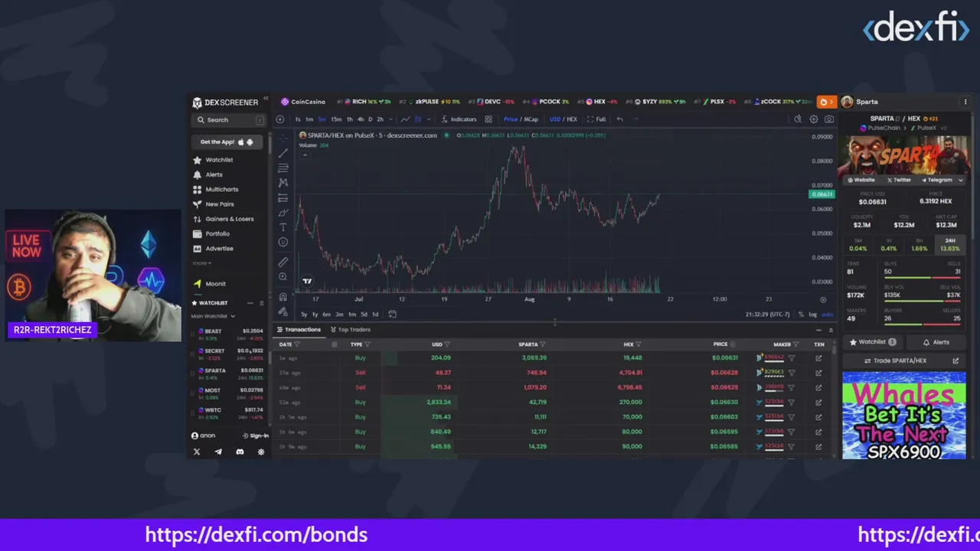
Task: Toggle MCap chart mode
Action: click(531, 119)
